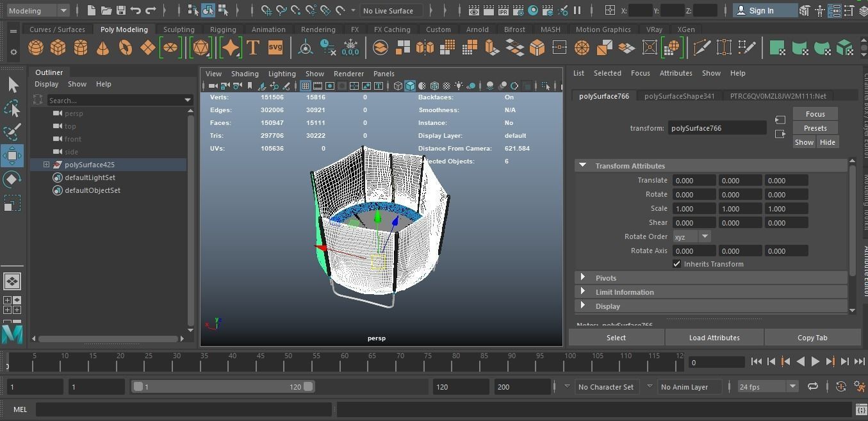Click the Extrude shelf icon
868x421 pixels.
(493, 48)
